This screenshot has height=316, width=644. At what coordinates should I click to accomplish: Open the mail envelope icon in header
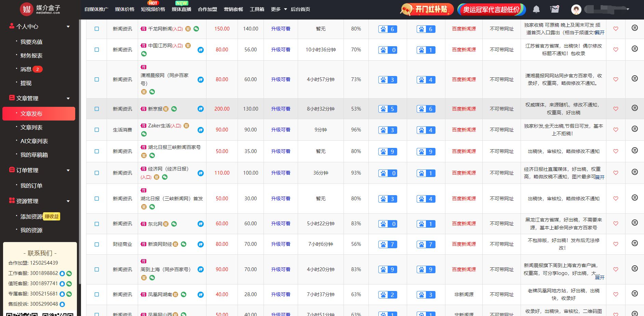click(x=555, y=9)
